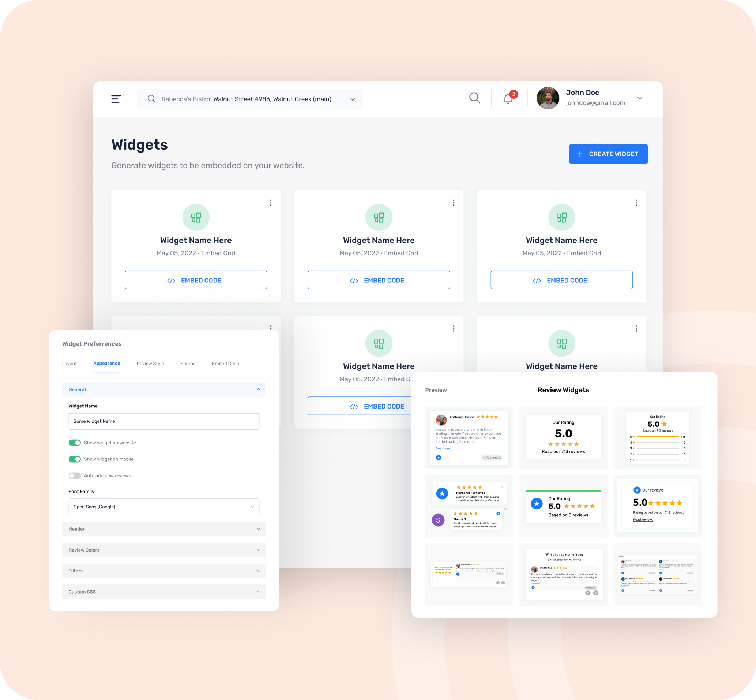Toggle Show widget on mobile switch
This screenshot has width=756, height=700.
(x=74, y=458)
